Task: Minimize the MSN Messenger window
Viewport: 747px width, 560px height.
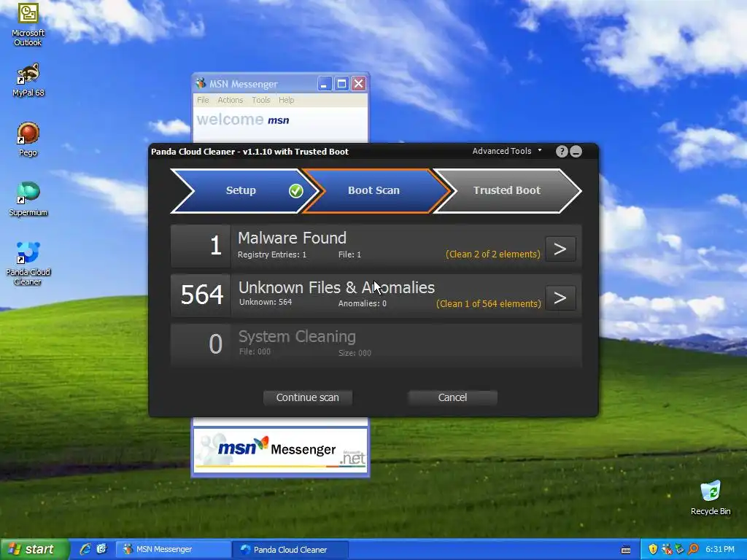Action: (324, 85)
